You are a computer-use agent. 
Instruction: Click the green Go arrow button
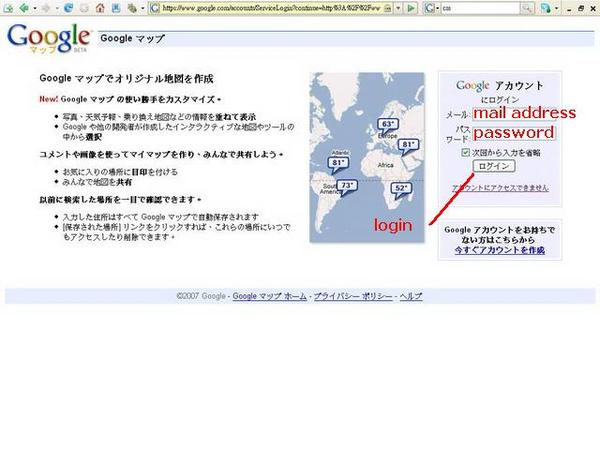point(411,8)
